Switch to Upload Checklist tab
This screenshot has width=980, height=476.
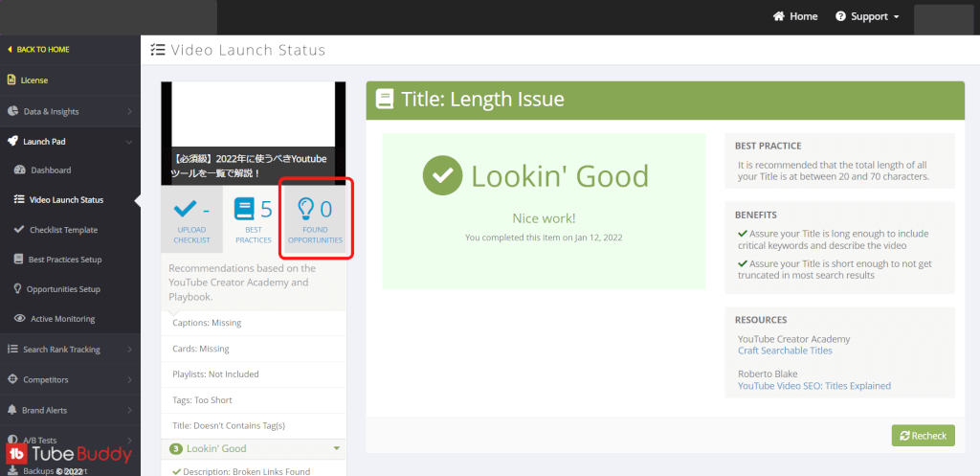pyautogui.click(x=191, y=219)
